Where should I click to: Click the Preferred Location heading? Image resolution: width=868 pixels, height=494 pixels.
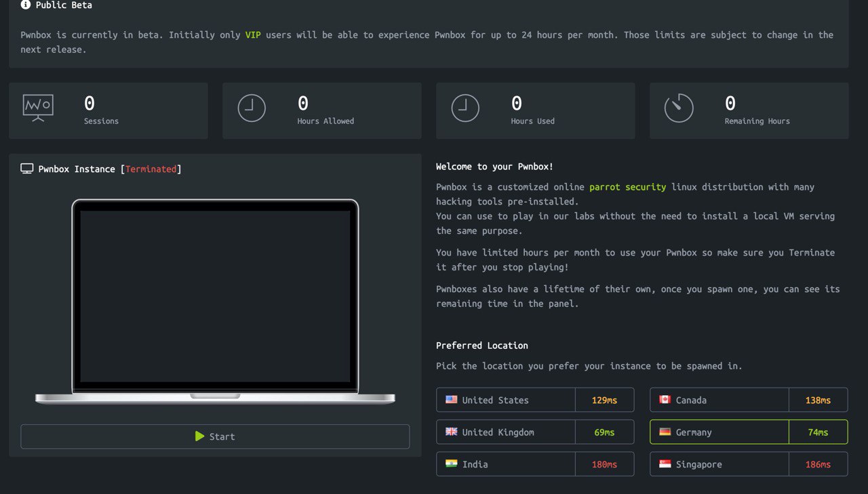tap(482, 346)
